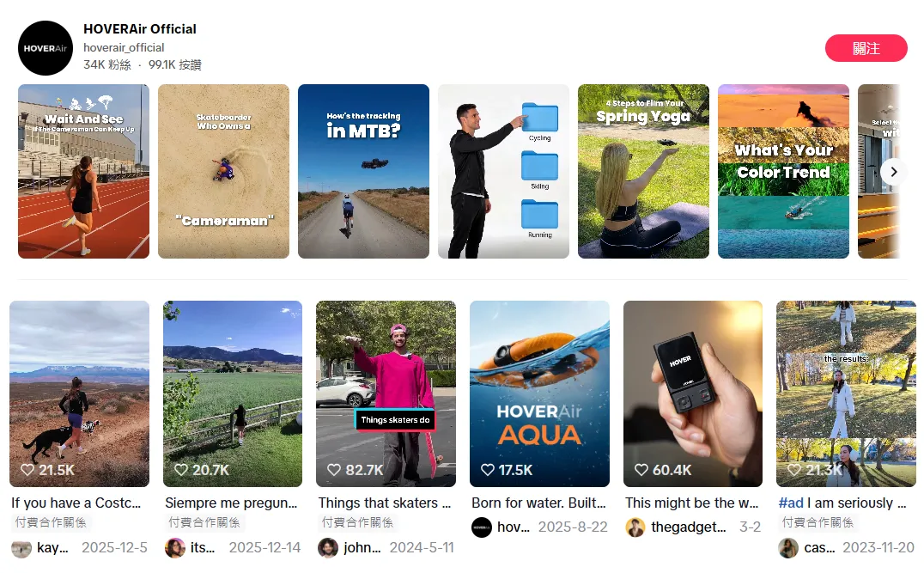Click the heart icon showing 60.4K likes
Screen dimensions: 924x573
click(x=641, y=470)
